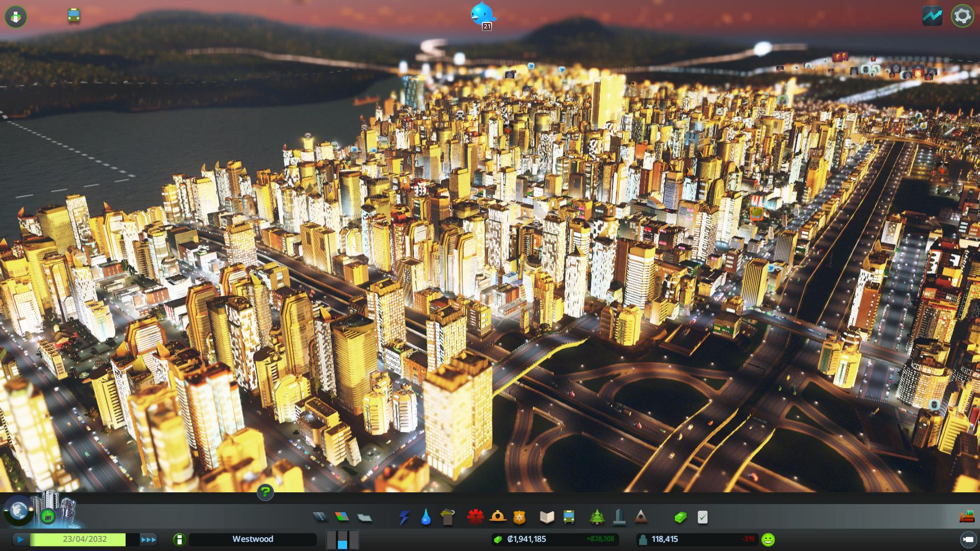This screenshot has height=551, width=980.
Task: Click the population count 118,415
Action: 664,539
